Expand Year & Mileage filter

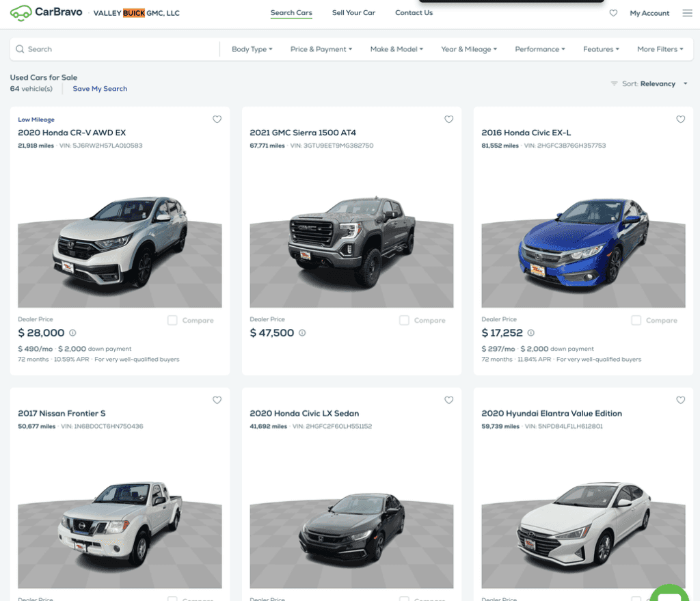[x=469, y=49]
